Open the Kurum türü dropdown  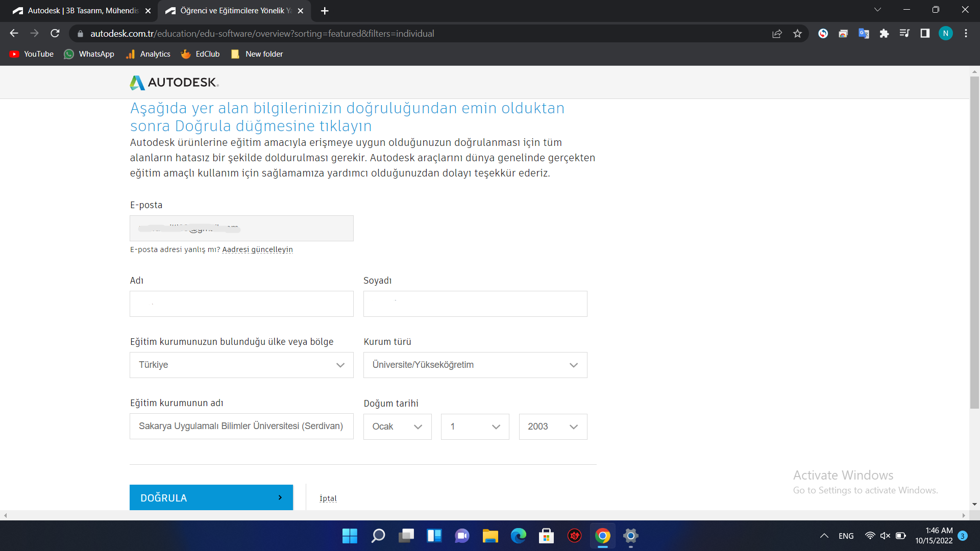pos(475,365)
